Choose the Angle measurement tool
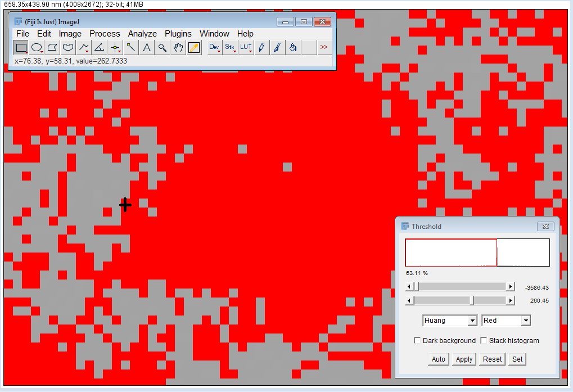The width and height of the screenshot is (573, 392). coord(99,48)
